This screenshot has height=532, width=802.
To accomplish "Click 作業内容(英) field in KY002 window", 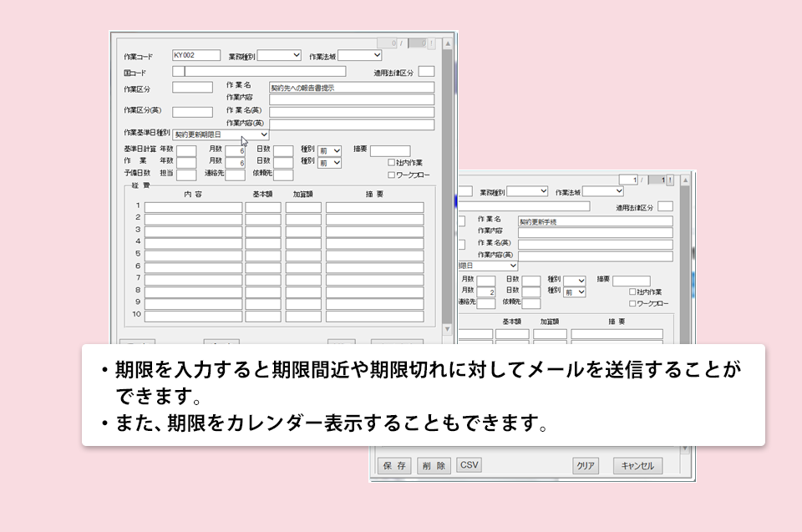I will tap(352, 124).
